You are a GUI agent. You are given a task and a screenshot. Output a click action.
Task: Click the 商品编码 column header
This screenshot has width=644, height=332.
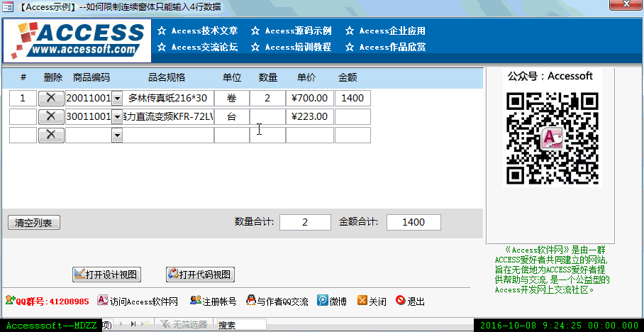(x=91, y=77)
